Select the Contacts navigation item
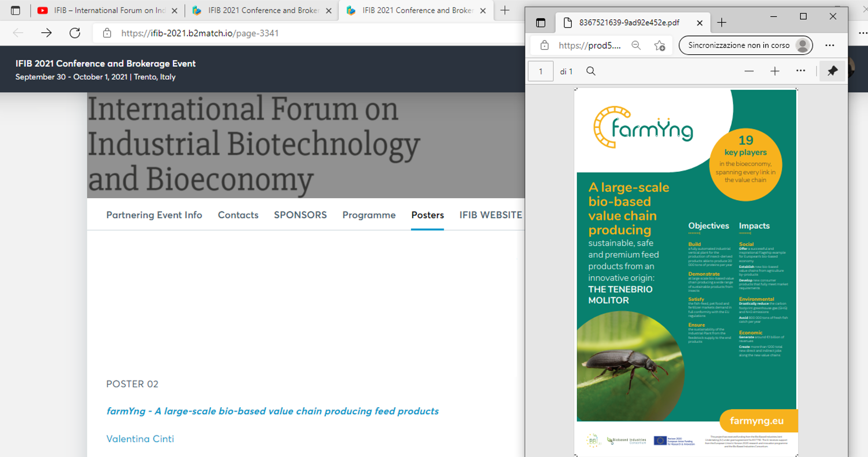868x457 pixels. (238, 215)
